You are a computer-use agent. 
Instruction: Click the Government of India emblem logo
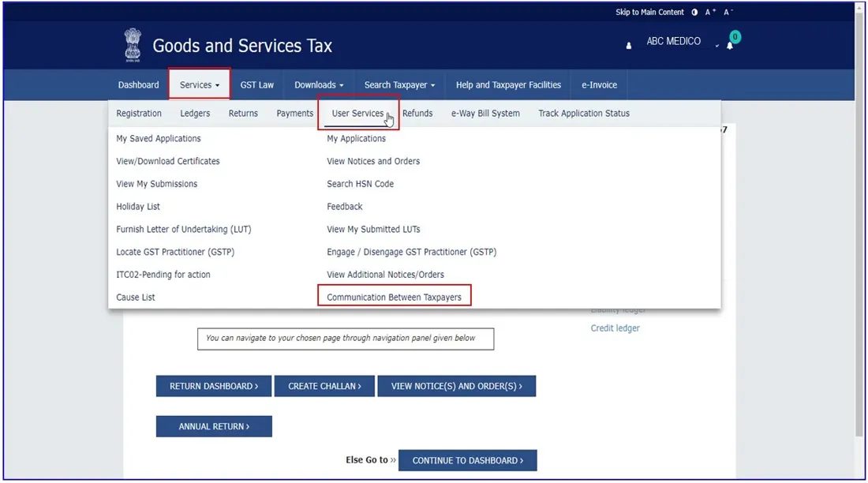pos(133,45)
